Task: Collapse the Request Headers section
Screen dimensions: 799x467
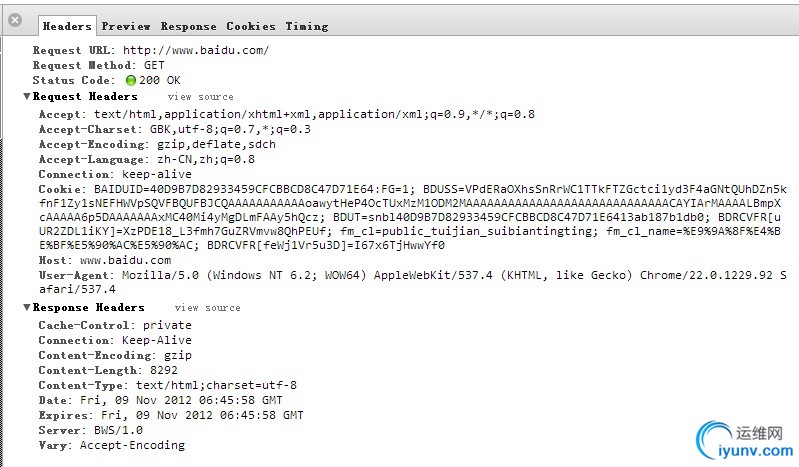Action: (26, 96)
